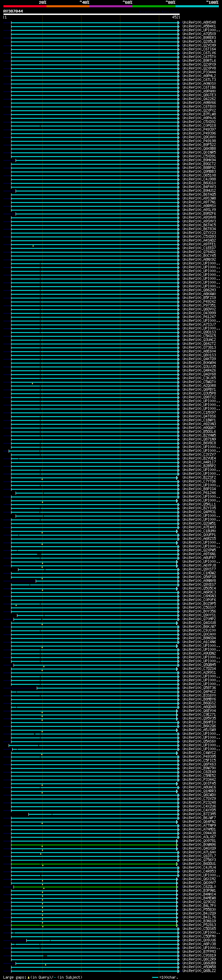The height and width of the screenshot is (980, 222).
Task: Click the orange ~40% identity legend segment
Action: [68, 6]
